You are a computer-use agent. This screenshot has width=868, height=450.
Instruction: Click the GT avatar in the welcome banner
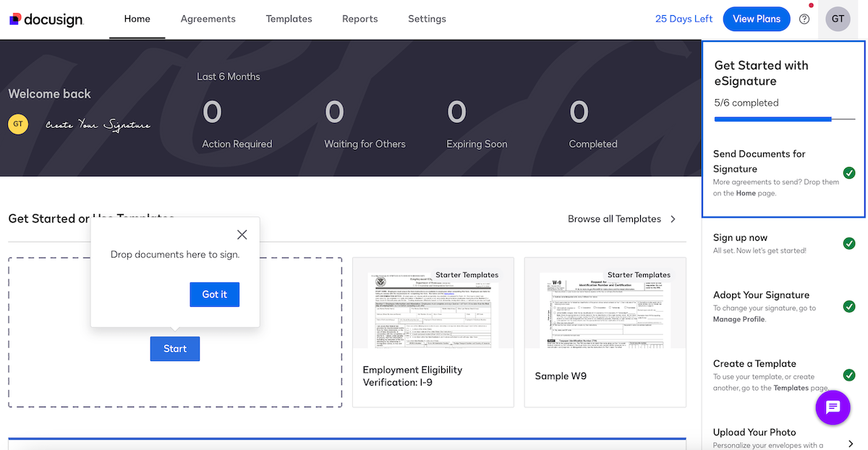click(18, 124)
